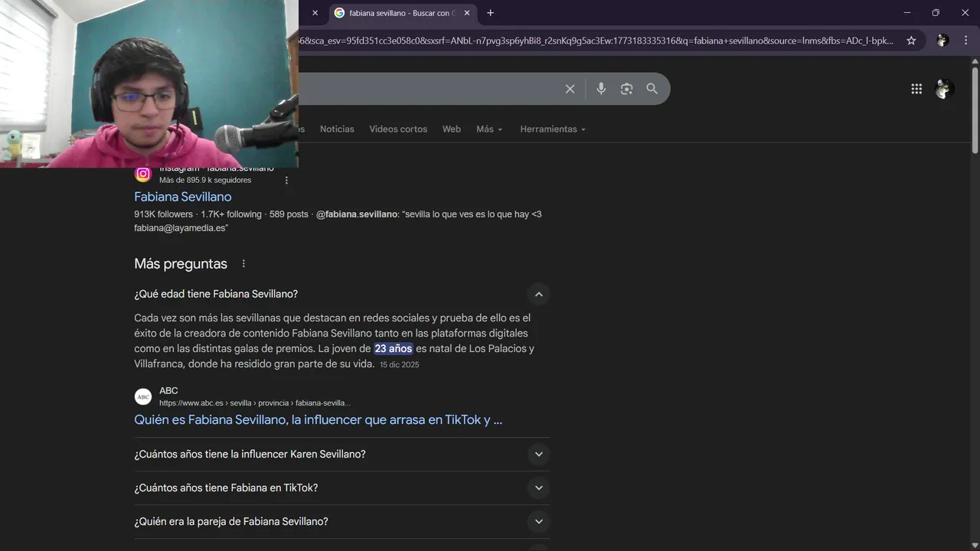Screen dimensions: 980x551
Task: Switch to the Noticias tab
Action: coord(337,129)
